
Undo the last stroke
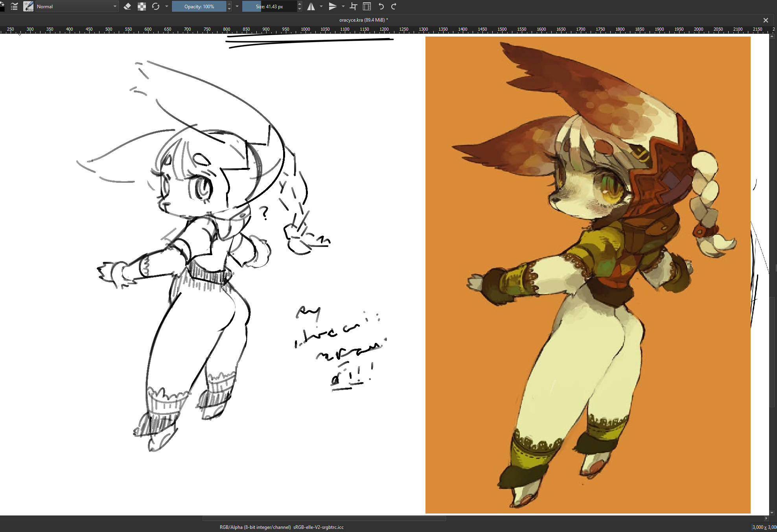[381, 6]
